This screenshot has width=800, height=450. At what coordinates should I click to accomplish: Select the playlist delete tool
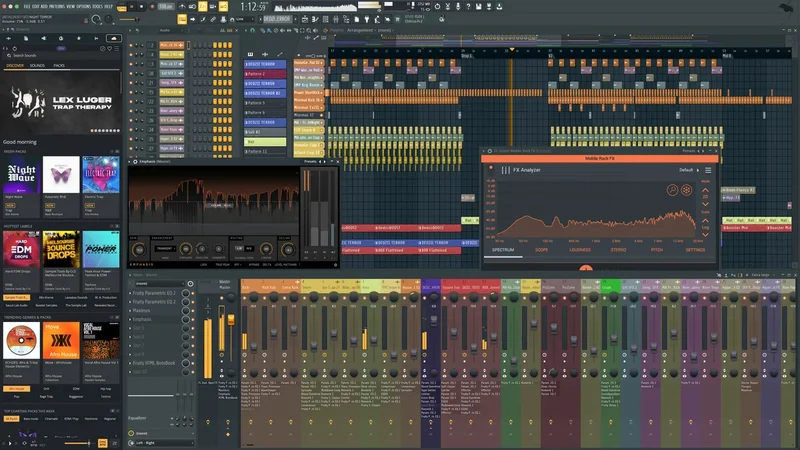click(x=276, y=30)
